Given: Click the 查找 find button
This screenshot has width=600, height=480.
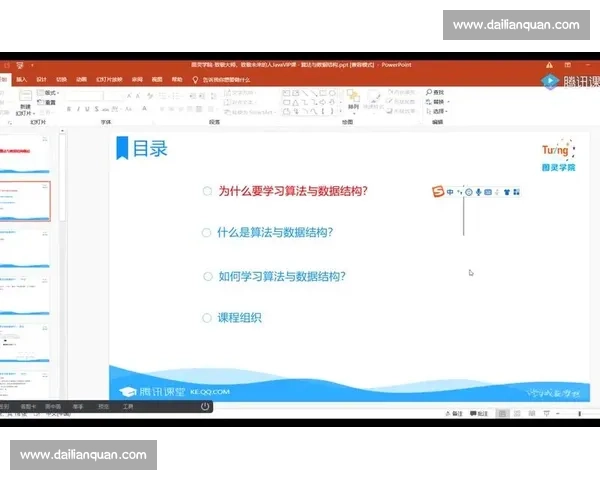Looking at the screenshot, I should tap(435, 92).
